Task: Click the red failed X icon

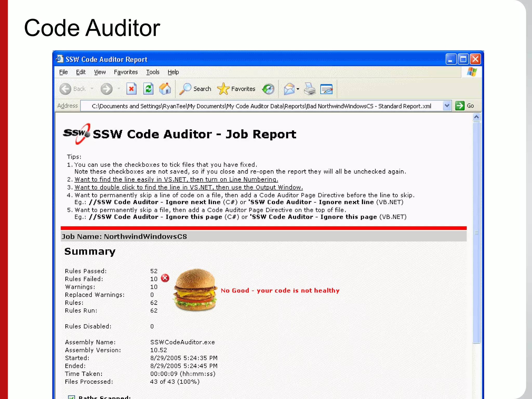Action: 165,278
